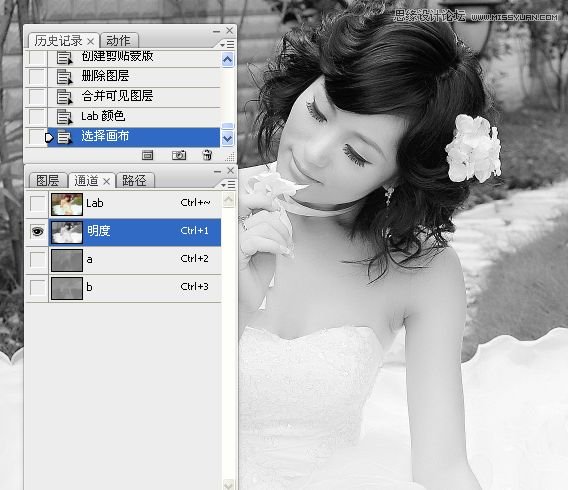The width and height of the screenshot is (568, 490).
Task: Open the 动作 tab
Action: click(118, 41)
